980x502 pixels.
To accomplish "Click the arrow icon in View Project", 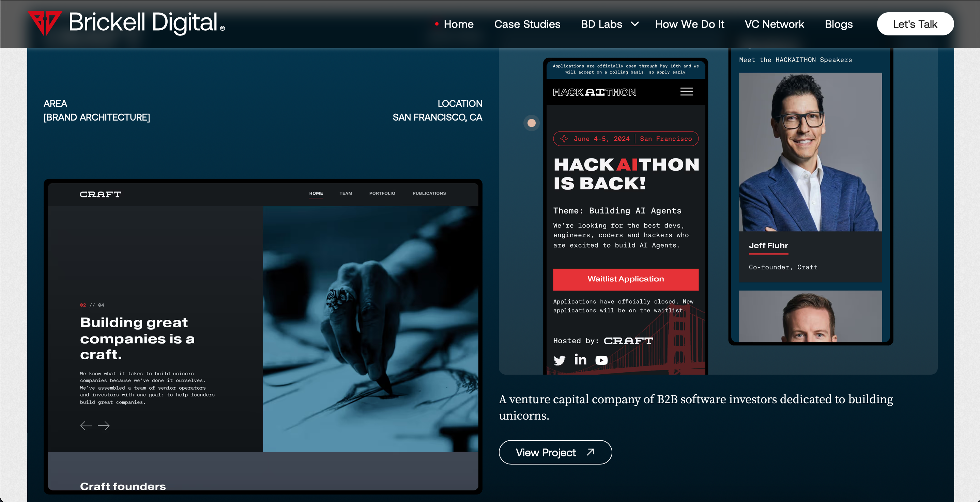I will pyautogui.click(x=590, y=452).
